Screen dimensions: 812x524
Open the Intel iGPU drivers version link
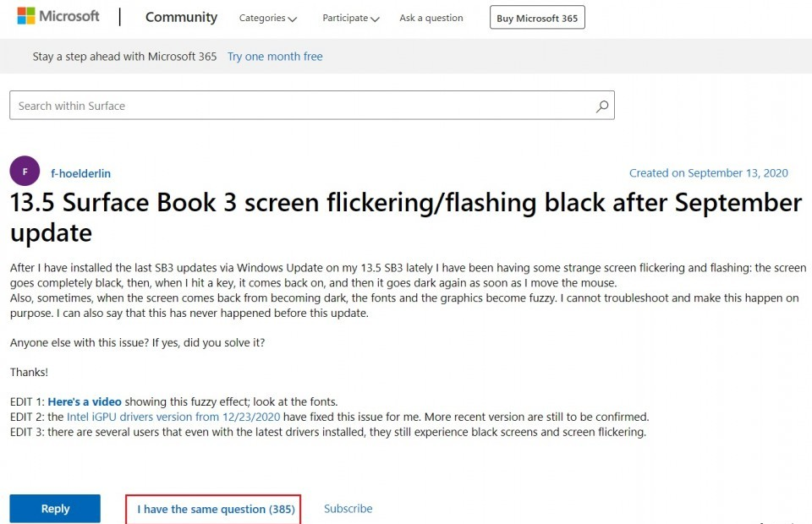pos(173,417)
